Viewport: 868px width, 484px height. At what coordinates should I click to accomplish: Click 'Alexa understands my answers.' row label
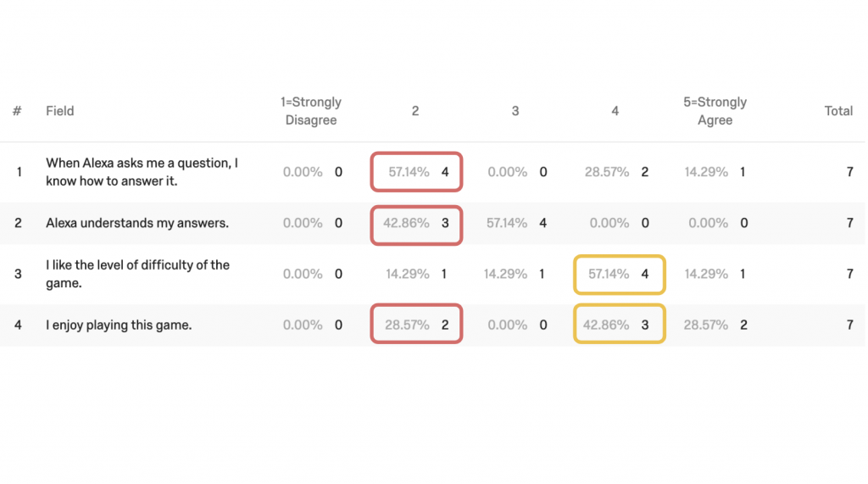137,223
